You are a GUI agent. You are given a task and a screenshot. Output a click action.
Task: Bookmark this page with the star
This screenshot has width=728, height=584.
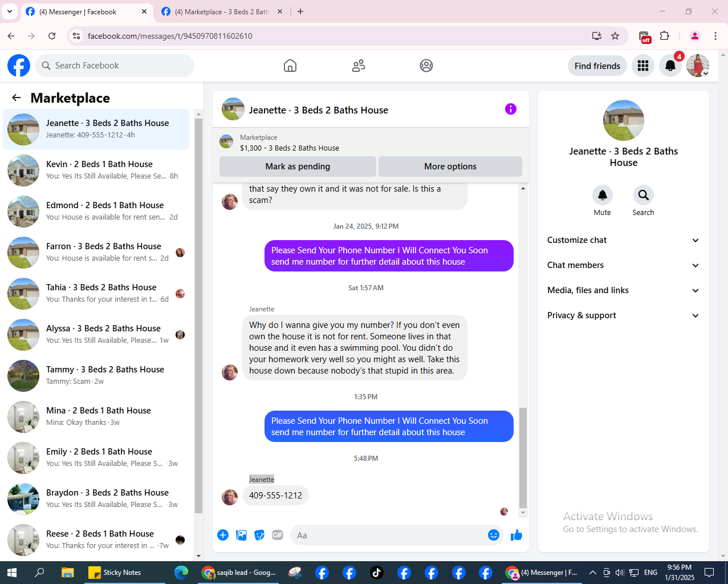pos(615,36)
